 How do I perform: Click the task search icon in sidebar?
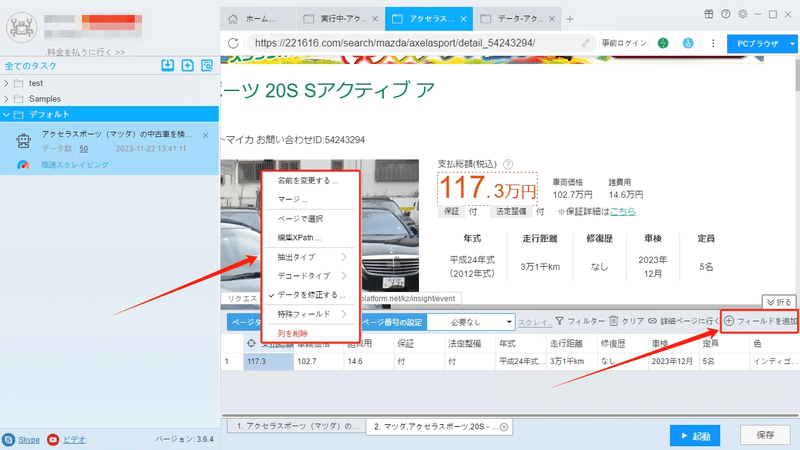pos(207,65)
